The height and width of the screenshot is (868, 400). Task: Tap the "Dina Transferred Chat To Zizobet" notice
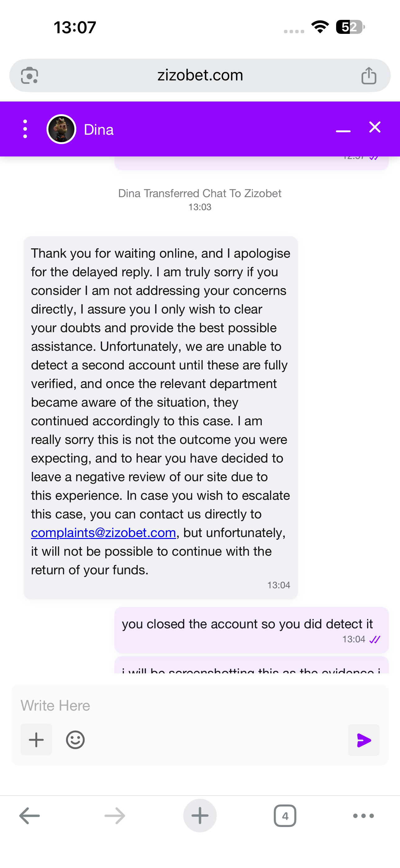pos(200,193)
